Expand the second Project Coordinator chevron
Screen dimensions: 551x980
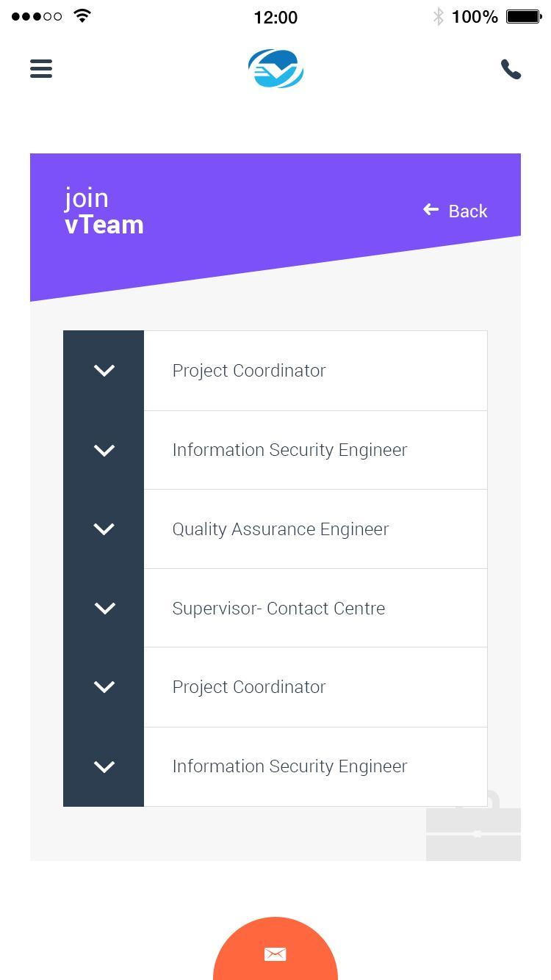[x=104, y=687]
